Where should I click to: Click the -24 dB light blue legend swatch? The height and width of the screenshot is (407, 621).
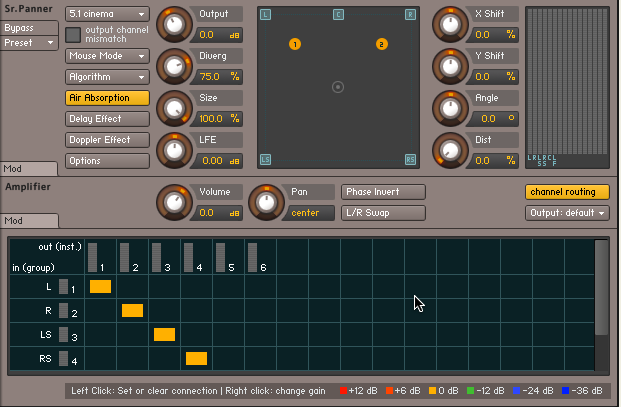coord(516,391)
